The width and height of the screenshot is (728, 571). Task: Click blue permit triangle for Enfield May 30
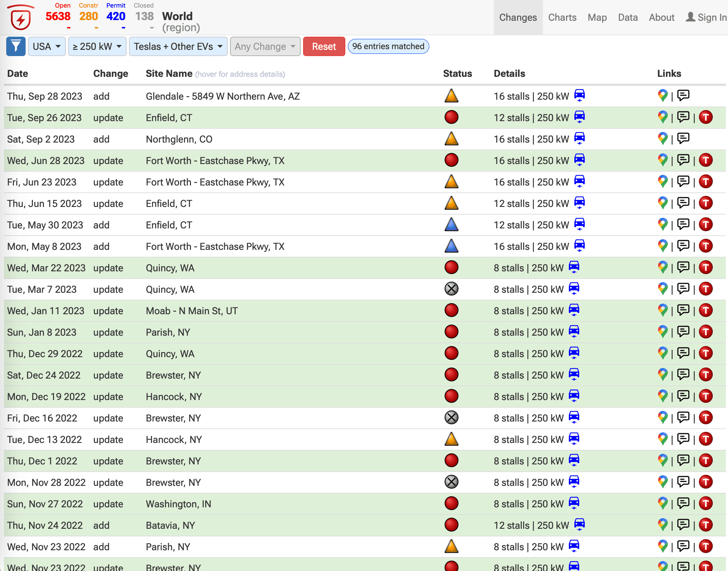coord(451,225)
